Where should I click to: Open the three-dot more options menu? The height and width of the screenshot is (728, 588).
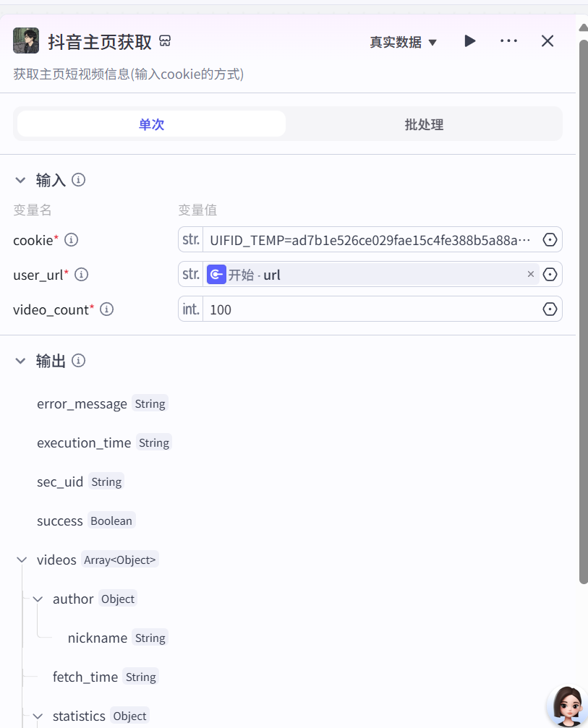pos(508,41)
